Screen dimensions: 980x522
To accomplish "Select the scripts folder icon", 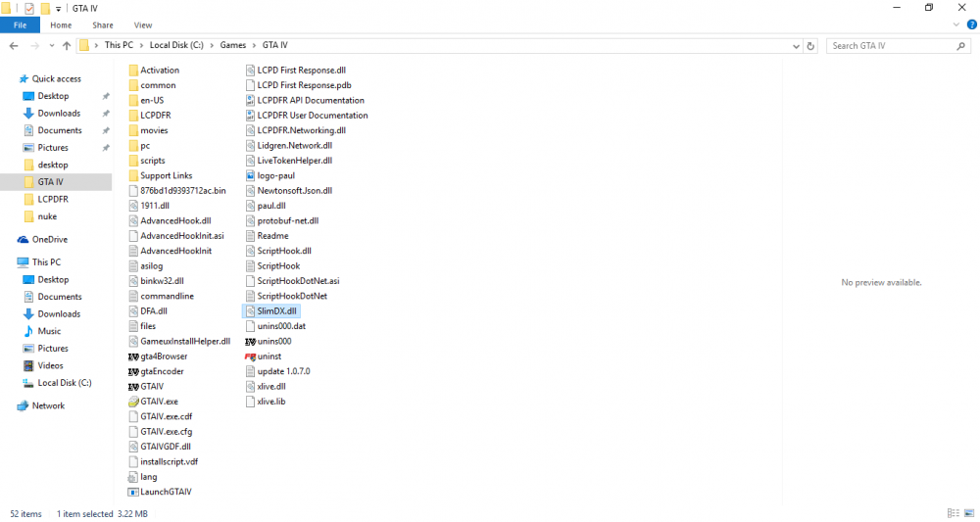I will [133, 161].
